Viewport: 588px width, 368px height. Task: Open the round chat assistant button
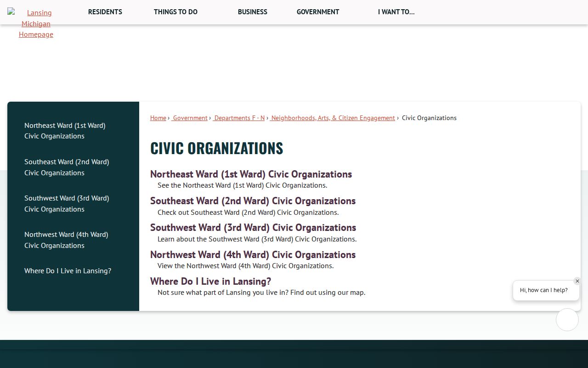567,320
